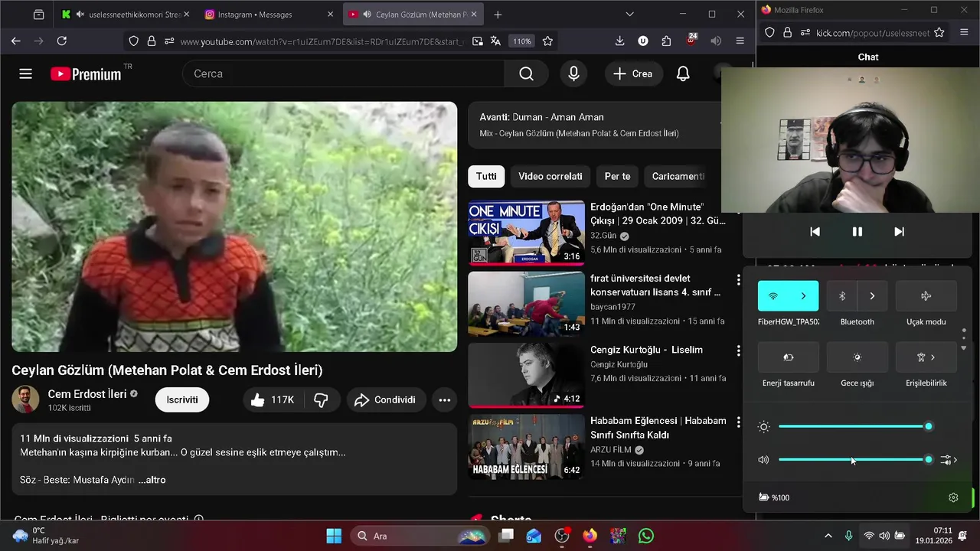Toggle the Wi-Fi quick setting
This screenshot has width=980, height=551.
[773, 296]
